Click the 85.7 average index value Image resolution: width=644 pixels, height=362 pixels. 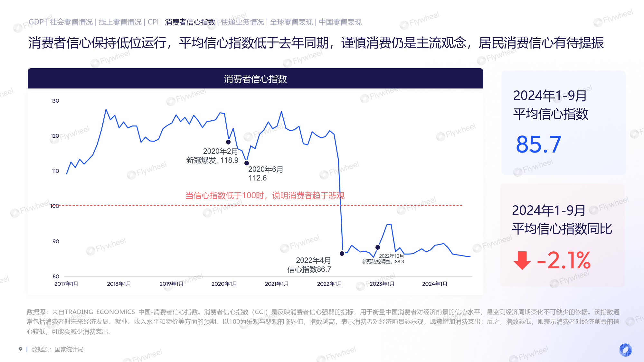pos(538,144)
